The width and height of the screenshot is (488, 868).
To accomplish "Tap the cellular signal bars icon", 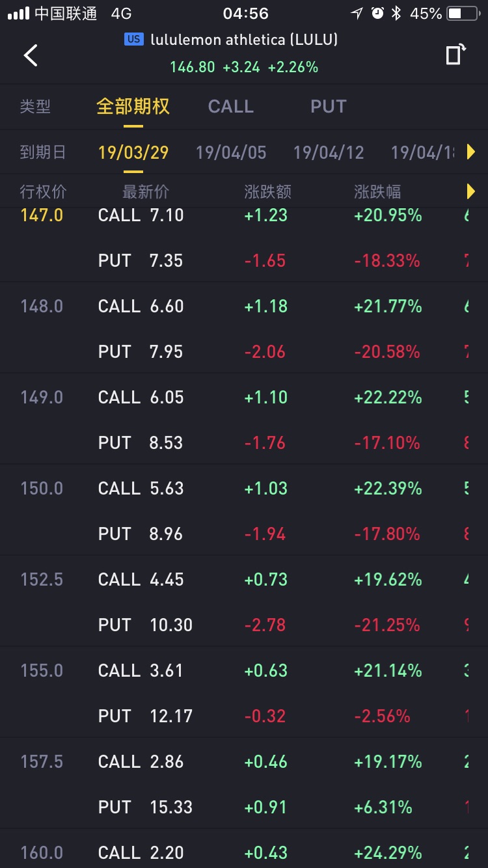I will 18,14.
